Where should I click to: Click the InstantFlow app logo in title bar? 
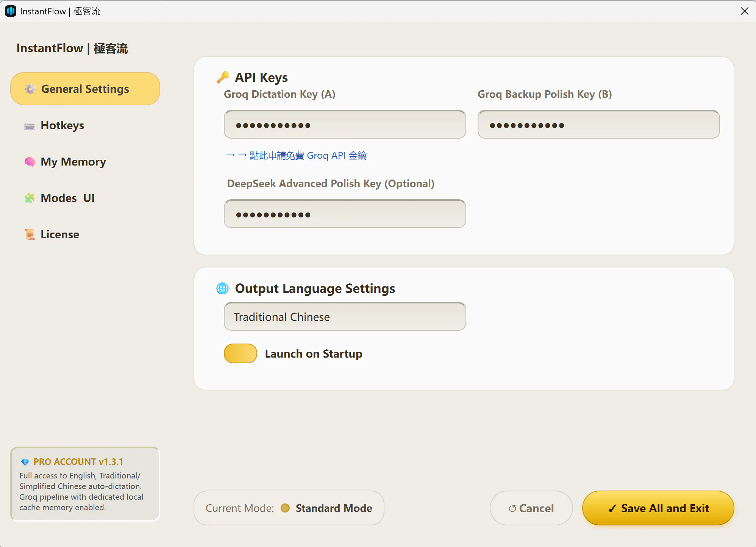click(x=11, y=11)
